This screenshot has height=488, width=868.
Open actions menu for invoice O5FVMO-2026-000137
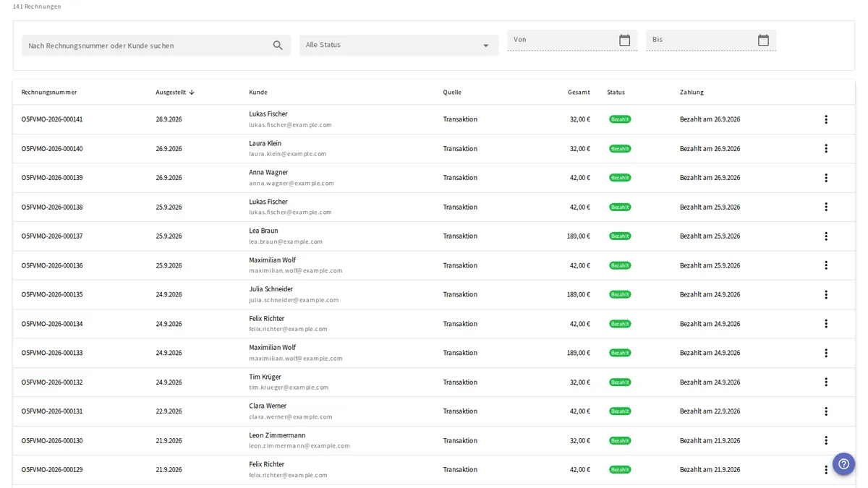click(826, 236)
